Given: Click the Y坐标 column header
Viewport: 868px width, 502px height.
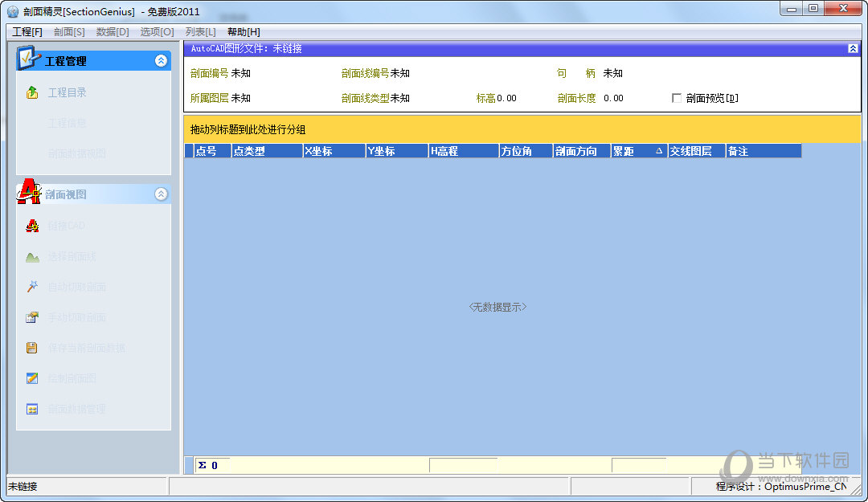Looking at the screenshot, I should (x=397, y=150).
